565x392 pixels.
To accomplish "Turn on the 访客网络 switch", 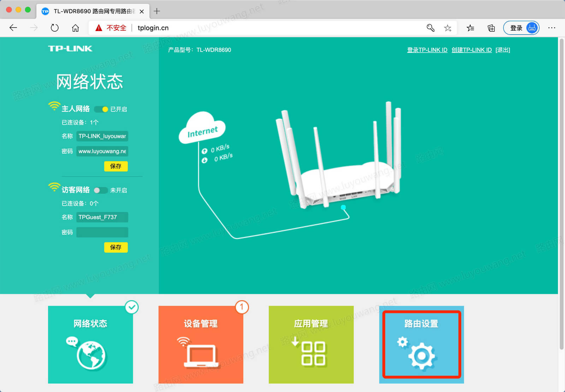I will tap(101, 190).
